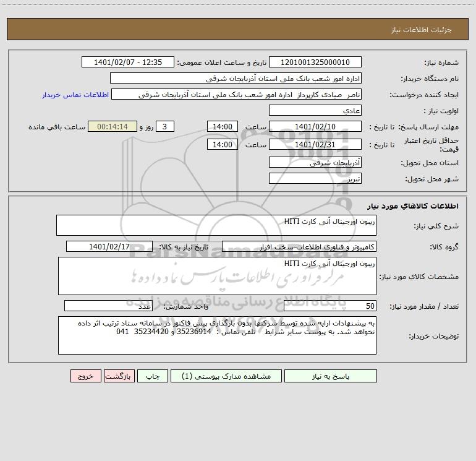Viewport: 476px width, 461px height.
Task: Click the پاسخ به نیاز button
Action: click(x=331, y=376)
